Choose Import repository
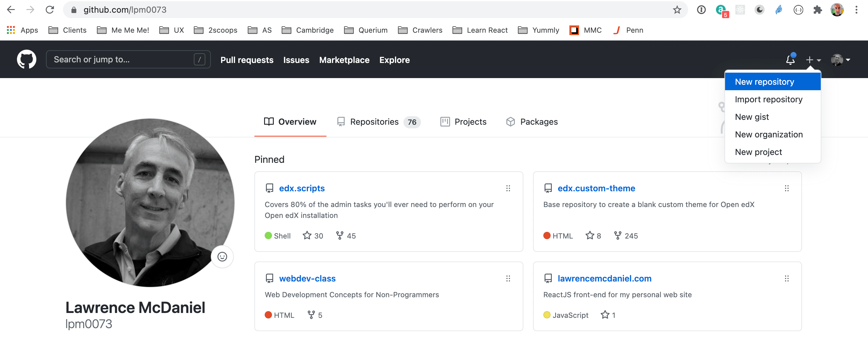 pyautogui.click(x=772, y=99)
